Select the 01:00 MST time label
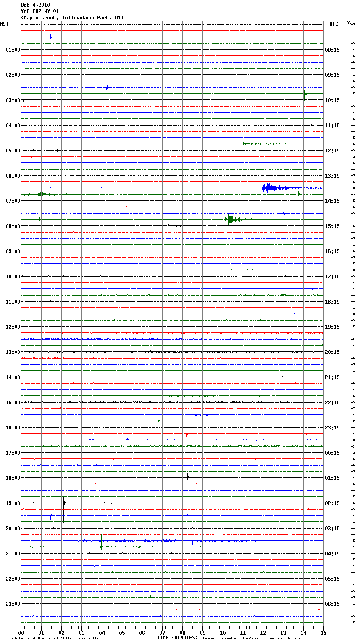 [x=13, y=50]
